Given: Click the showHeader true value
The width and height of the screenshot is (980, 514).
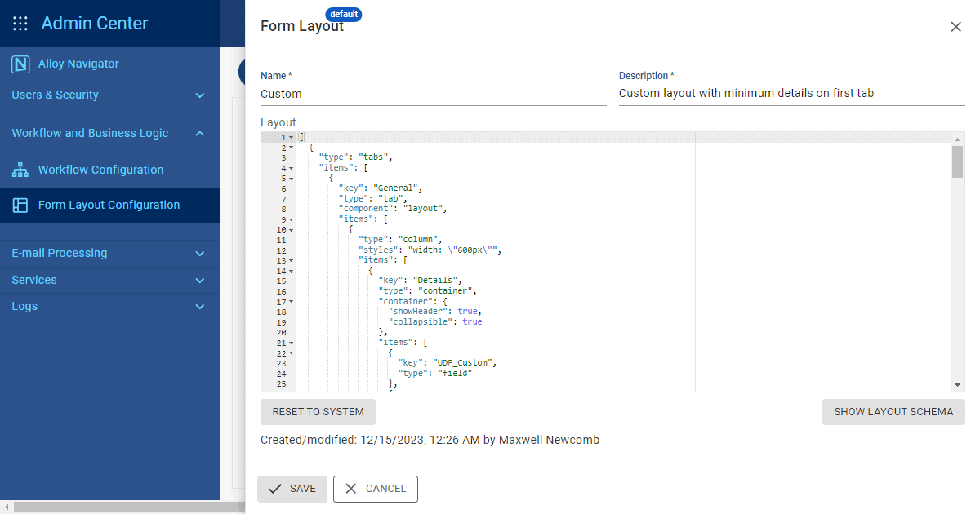Looking at the screenshot, I should [x=467, y=312].
